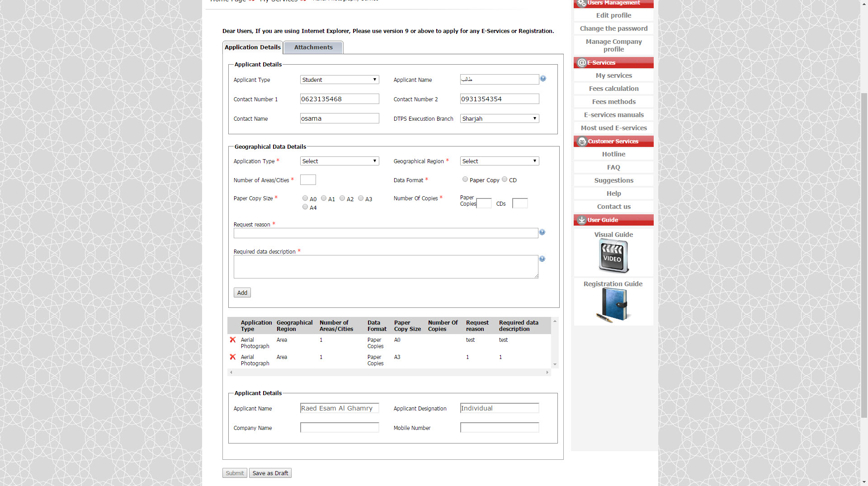Open the Applicant Type dropdown

point(340,80)
